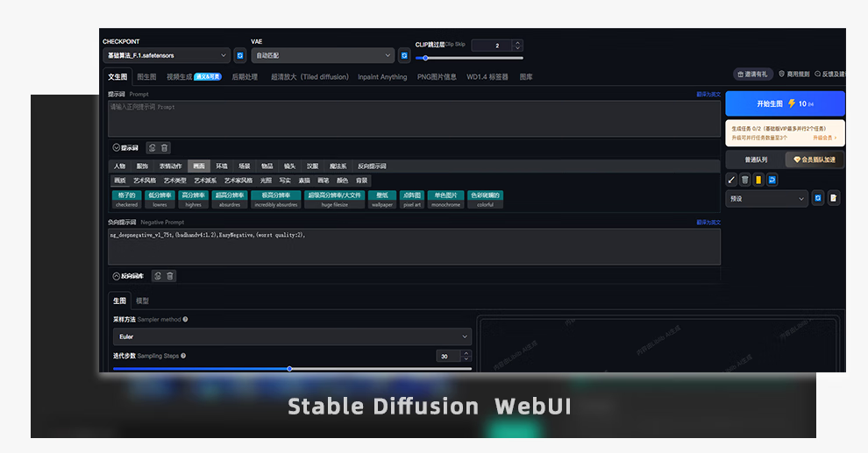Expand the 反向词库 section
The image size is (868, 453).
pyautogui.click(x=128, y=276)
